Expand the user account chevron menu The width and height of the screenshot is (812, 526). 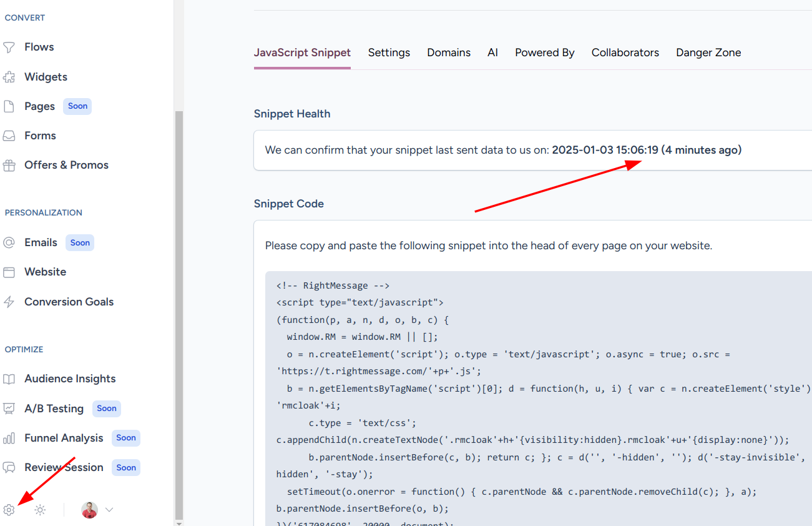pyautogui.click(x=109, y=510)
